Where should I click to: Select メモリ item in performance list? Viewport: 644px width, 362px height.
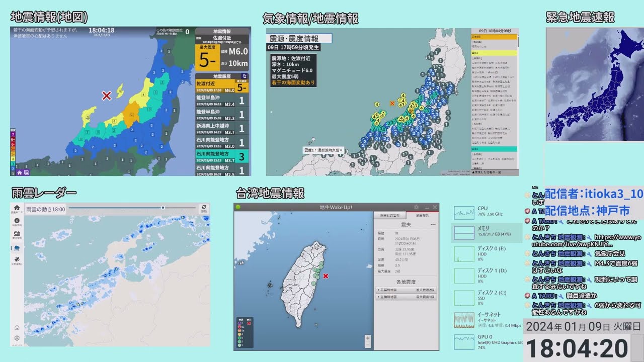point(487,233)
